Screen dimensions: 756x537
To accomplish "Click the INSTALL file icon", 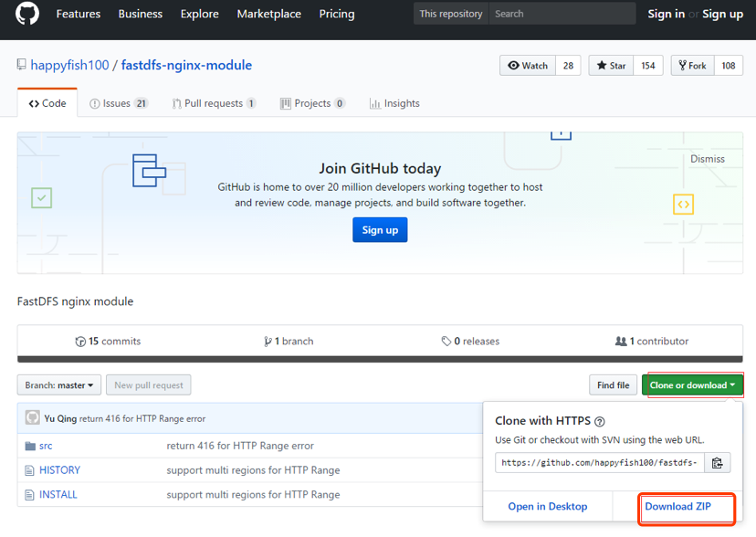I will (29, 495).
